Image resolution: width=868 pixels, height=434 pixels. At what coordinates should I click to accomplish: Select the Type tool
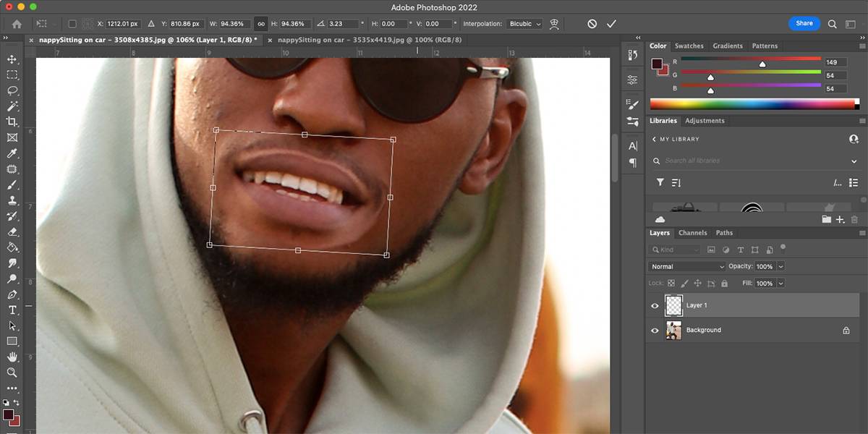click(12, 310)
